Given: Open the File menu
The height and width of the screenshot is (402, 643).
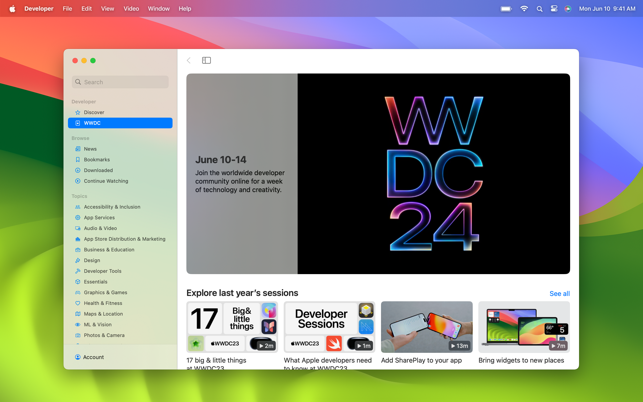Looking at the screenshot, I should [x=67, y=9].
